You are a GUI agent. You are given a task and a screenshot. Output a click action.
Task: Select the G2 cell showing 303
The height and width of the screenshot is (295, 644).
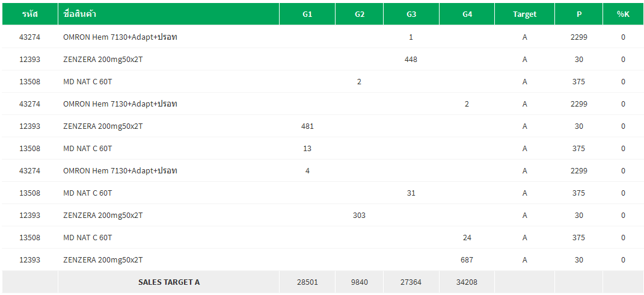click(x=359, y=216)
